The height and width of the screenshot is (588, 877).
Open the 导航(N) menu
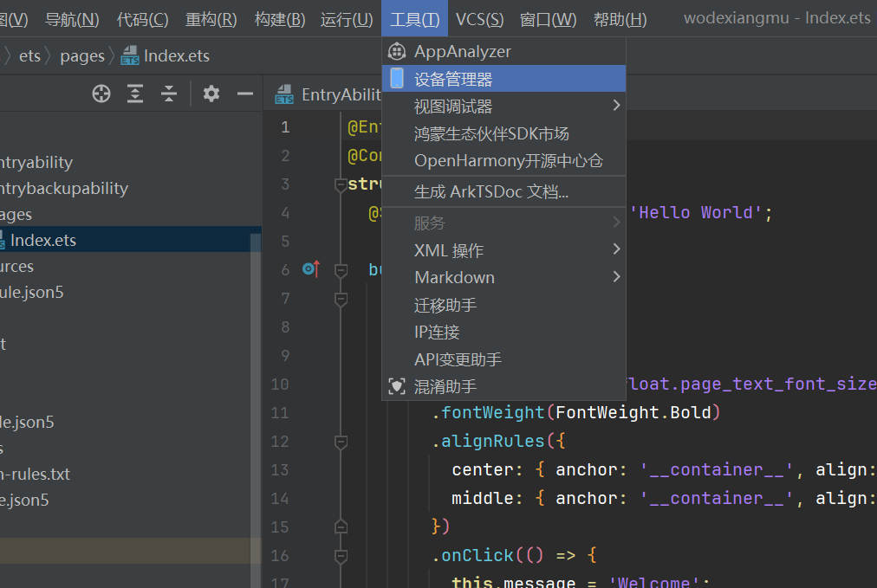tap(72, 20)
